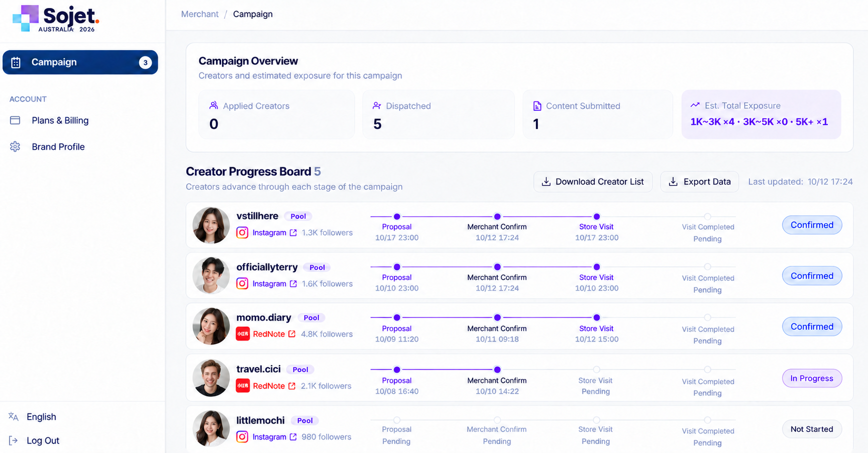Click Export Data button
The height and width of the screenshot is (453, 868).
click(699, 181)
